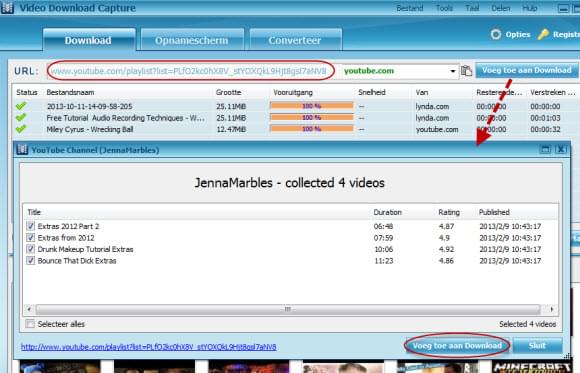Uncheck Drunk Makeup Tutorial Extras video
580x373 pixels.
pos(30,249)
